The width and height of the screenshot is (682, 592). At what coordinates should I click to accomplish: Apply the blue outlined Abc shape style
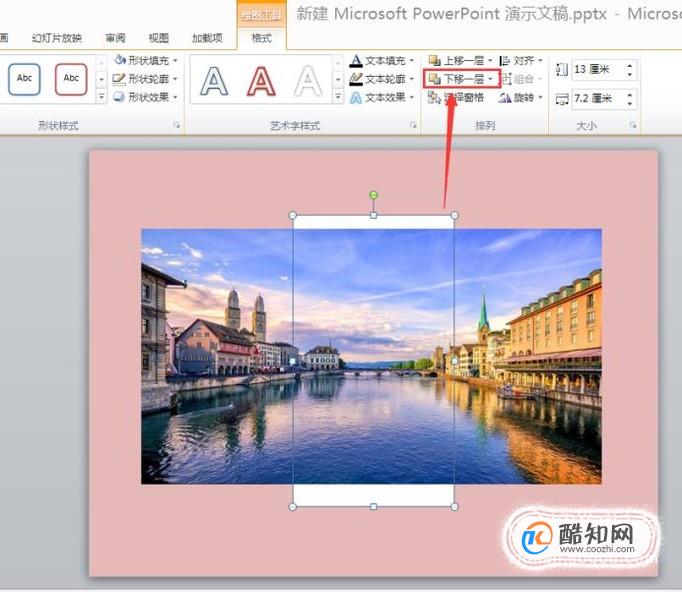[x=24, y=79]
